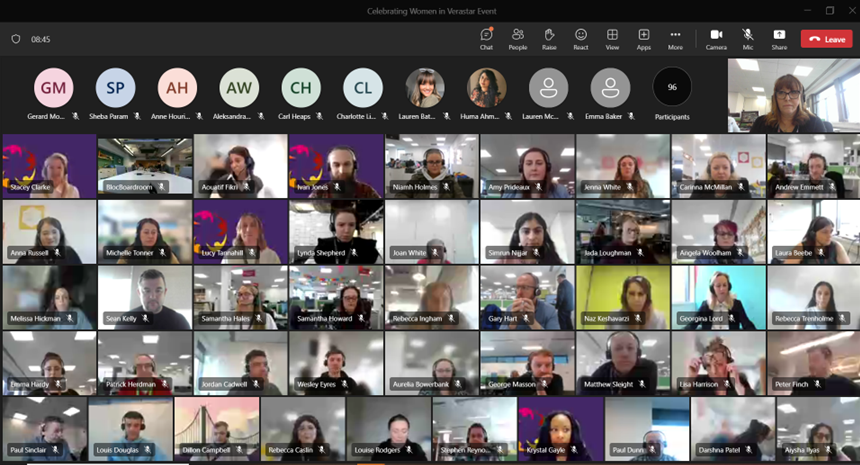Raise your hand
This screenshot has width=860, height=465.
point(549,39)
